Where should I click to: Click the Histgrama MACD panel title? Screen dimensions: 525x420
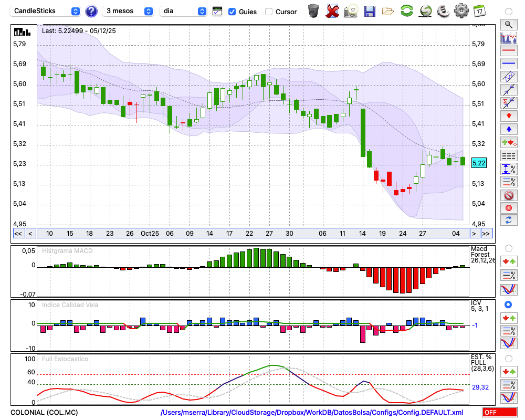[67, 251]
